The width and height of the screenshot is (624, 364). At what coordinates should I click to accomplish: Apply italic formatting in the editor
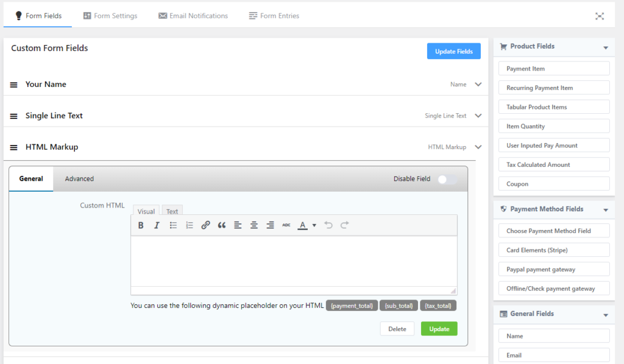[157, 225]
